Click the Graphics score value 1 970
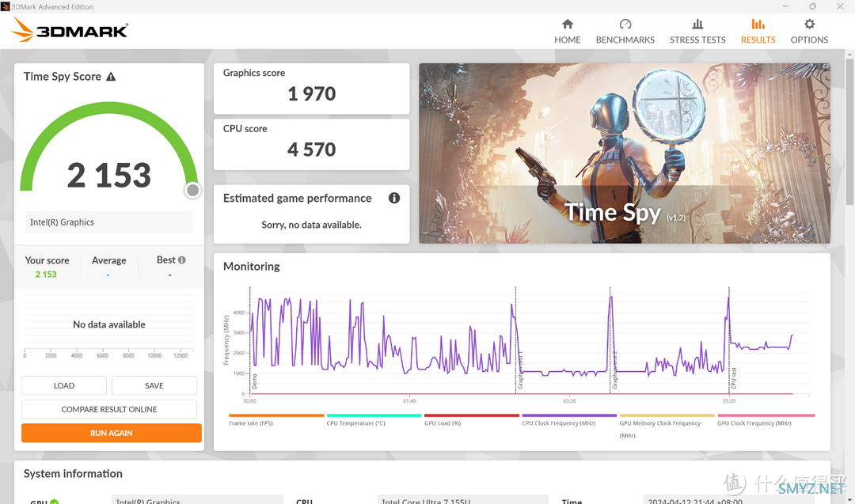 311,93
